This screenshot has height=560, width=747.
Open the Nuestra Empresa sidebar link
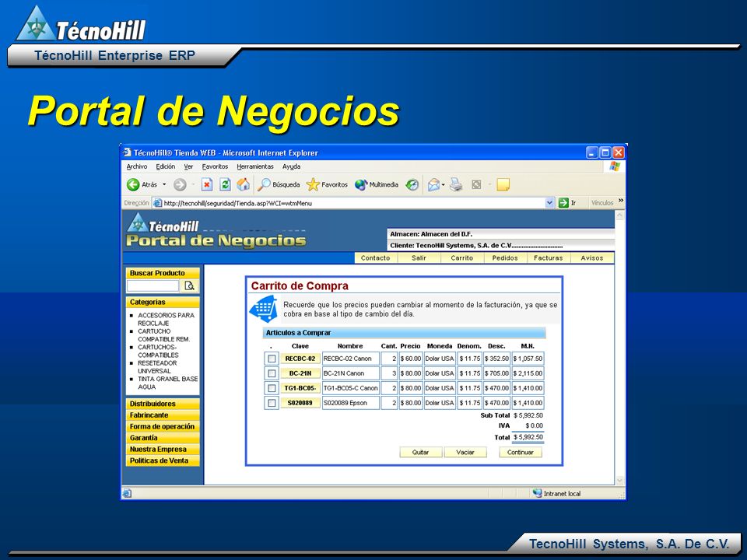click(x=163, y=449)
